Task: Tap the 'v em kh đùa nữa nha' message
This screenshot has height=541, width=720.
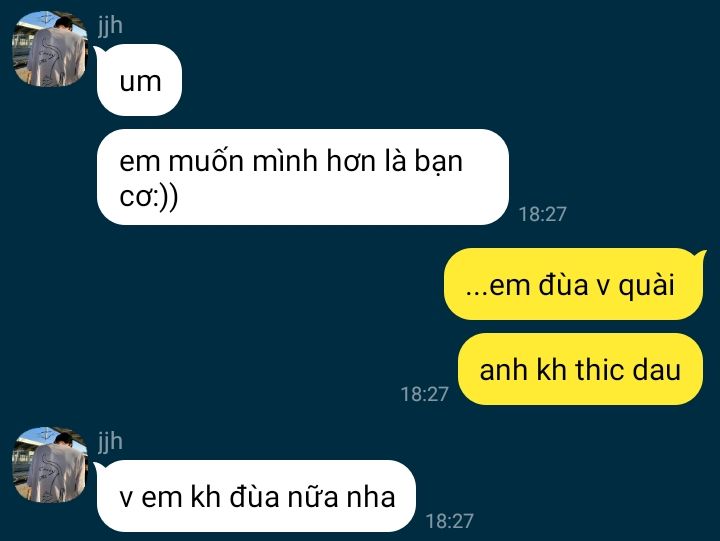Action: click(256, 496)
